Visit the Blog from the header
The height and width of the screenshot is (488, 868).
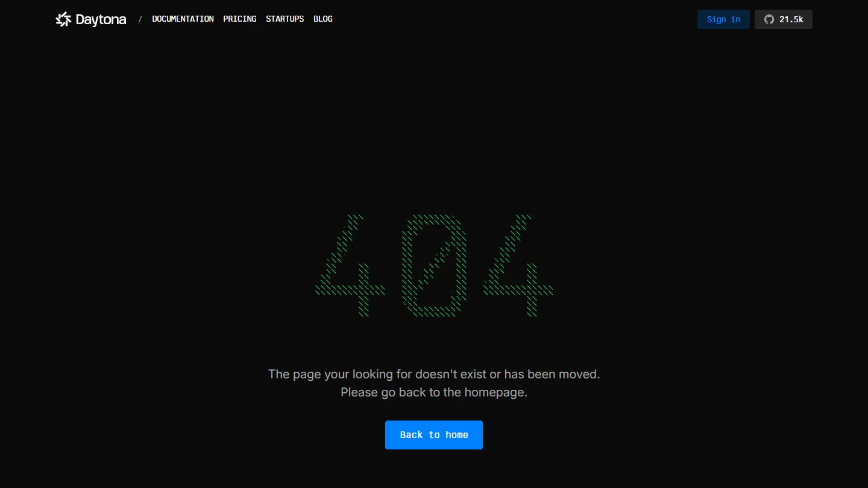click(323, 19)
